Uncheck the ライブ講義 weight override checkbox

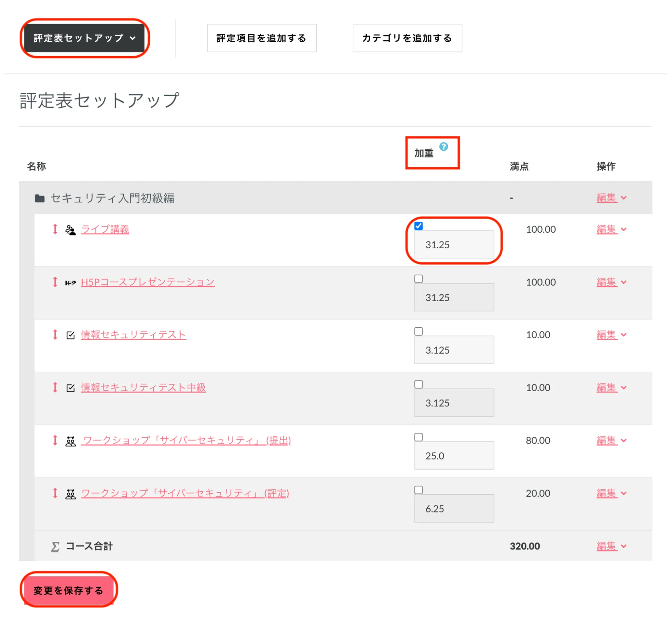[x=419, y=226]
